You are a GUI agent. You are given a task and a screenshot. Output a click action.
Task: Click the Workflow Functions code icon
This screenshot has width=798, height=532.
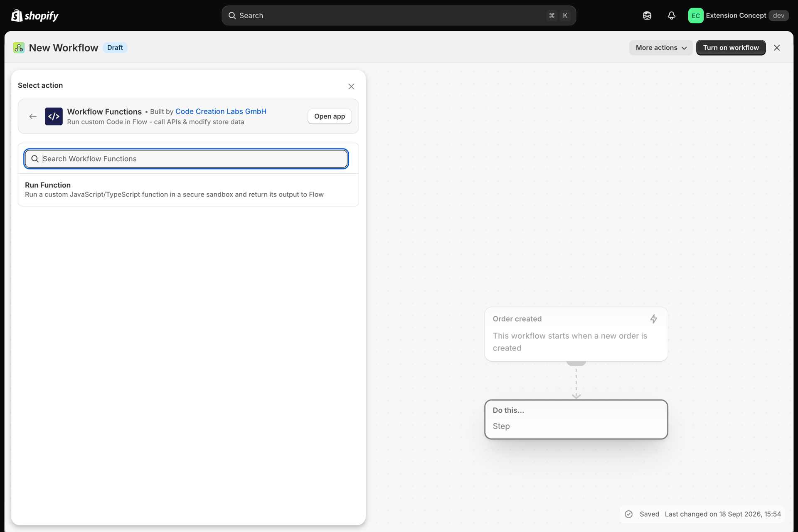[54, 116]
